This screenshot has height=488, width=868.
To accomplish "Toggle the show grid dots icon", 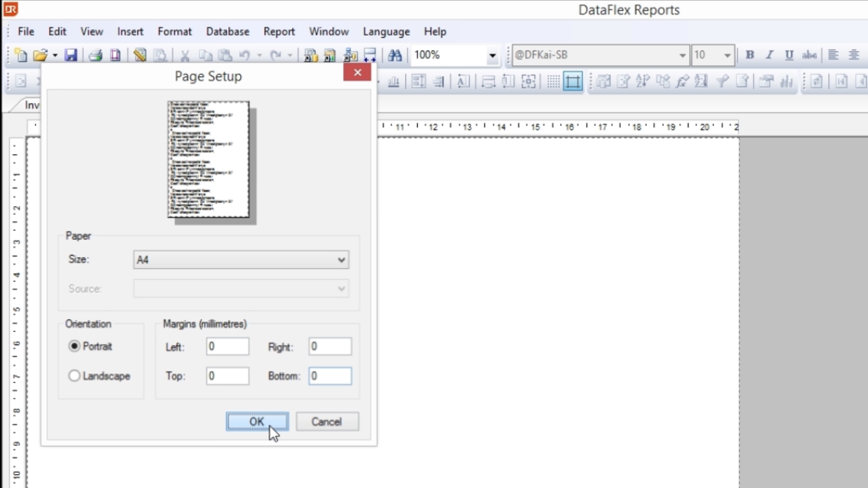I will 553,82.
